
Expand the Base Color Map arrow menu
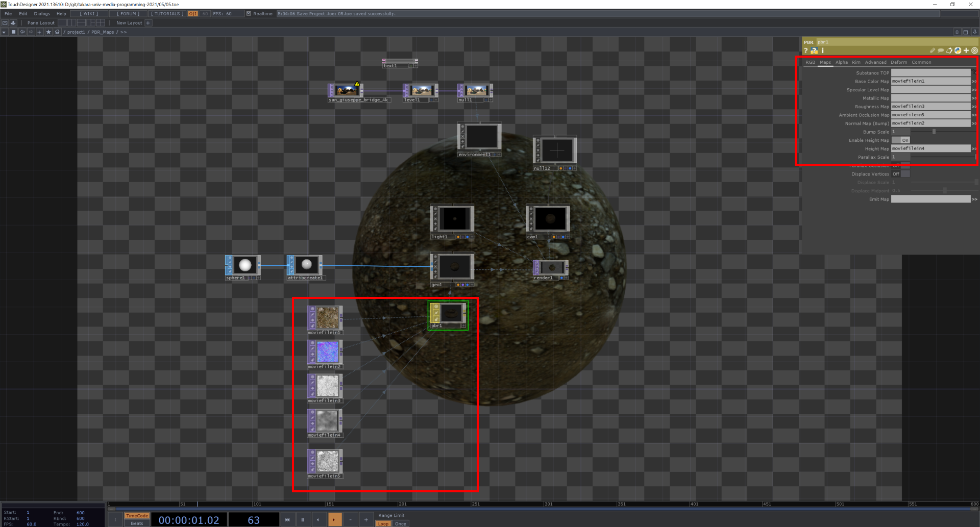coord(974,81)
